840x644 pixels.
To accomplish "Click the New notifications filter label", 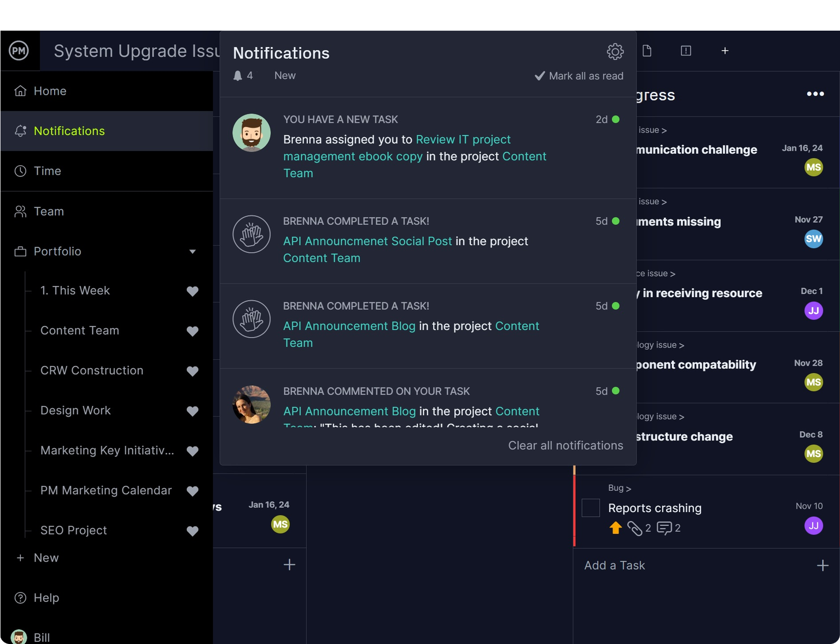I will [x=285, y=76].
